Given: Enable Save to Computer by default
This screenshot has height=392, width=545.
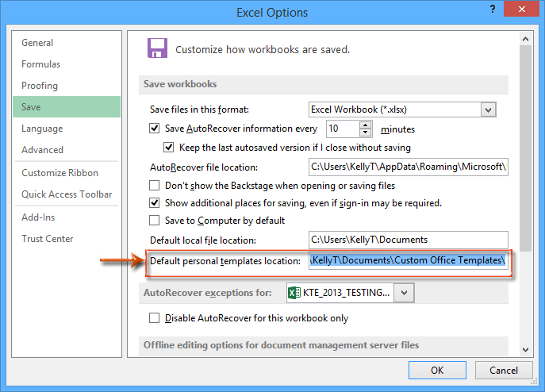Looking at the screenshot, I should (155, 221).
